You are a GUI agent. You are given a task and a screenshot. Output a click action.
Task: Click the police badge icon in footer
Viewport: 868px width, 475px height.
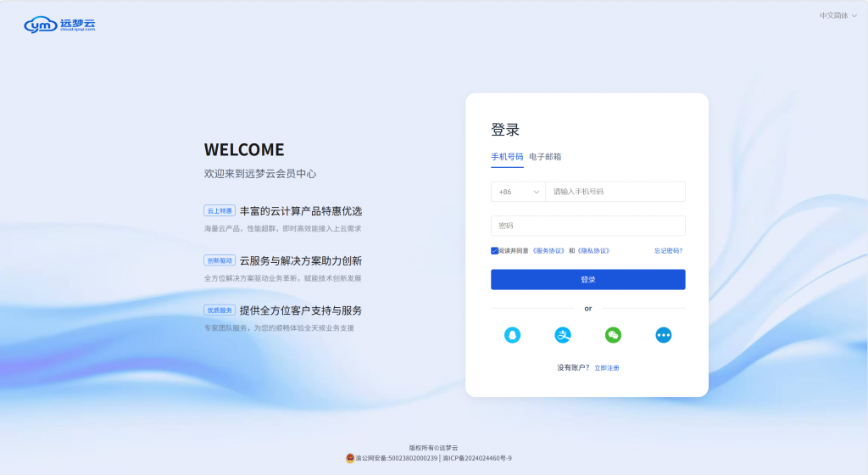(x=350, y=458)
